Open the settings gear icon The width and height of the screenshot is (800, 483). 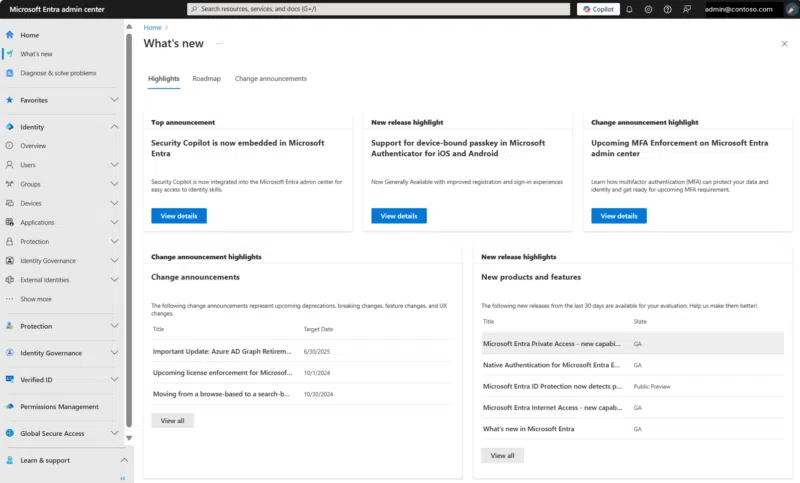coord(648,9)
